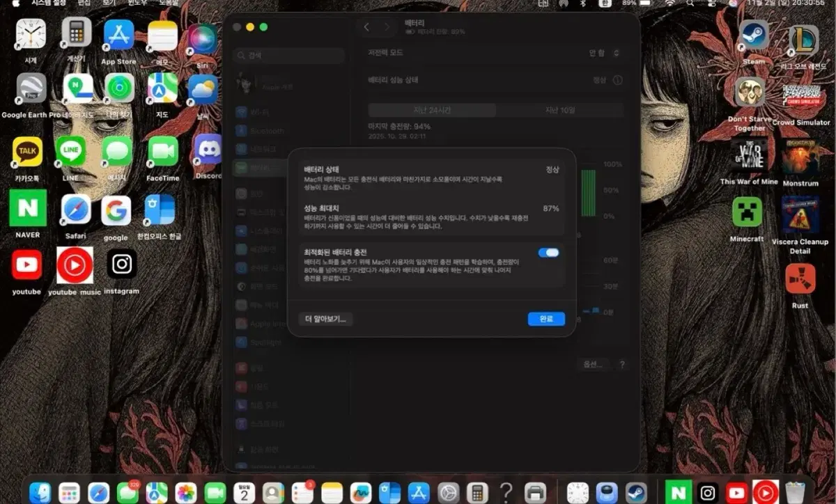The image size is (836, 504).
Task: Go back with the settings back chevron
Action: point(367,27)
